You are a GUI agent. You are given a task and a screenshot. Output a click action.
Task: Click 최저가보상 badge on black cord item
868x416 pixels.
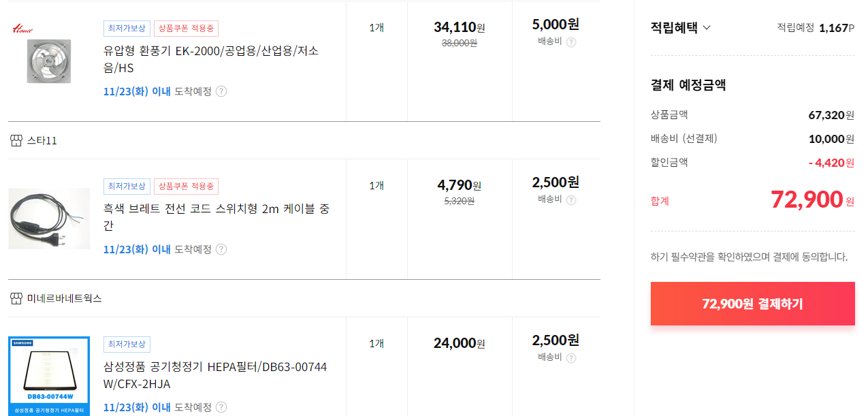point(127,187)
